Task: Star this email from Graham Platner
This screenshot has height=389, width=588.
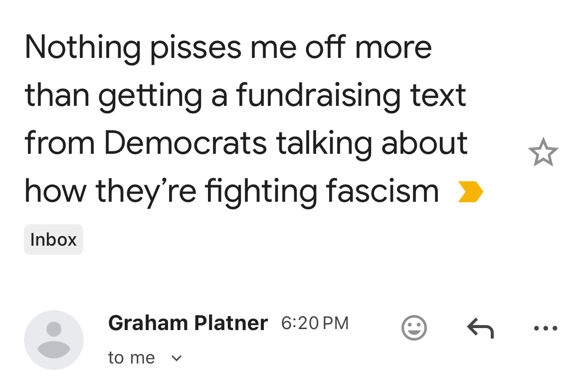Action: tap(543, 153)
